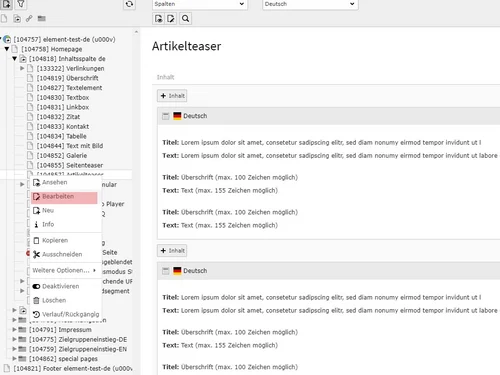Viewport: 500px width, 375px height.
Task: Toggle collapse icon in first Deutsch content header
Action: pyautogui.click(x=165, y=116)
